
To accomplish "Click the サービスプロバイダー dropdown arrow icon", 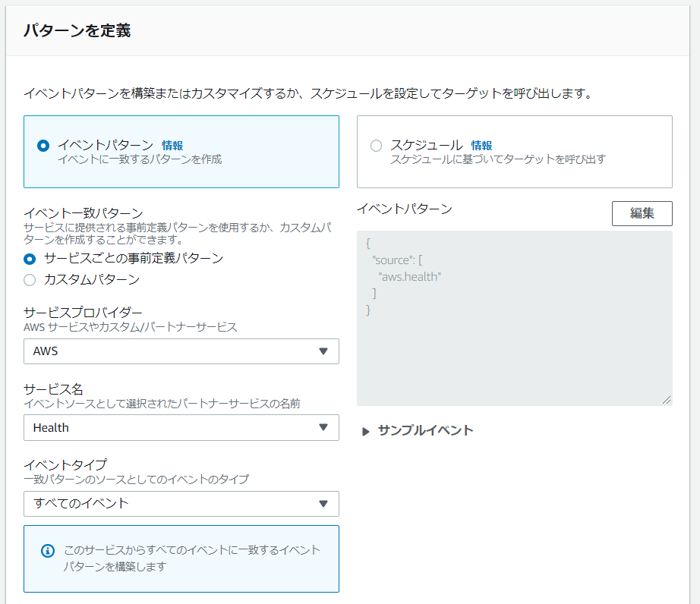I will 323,351.
